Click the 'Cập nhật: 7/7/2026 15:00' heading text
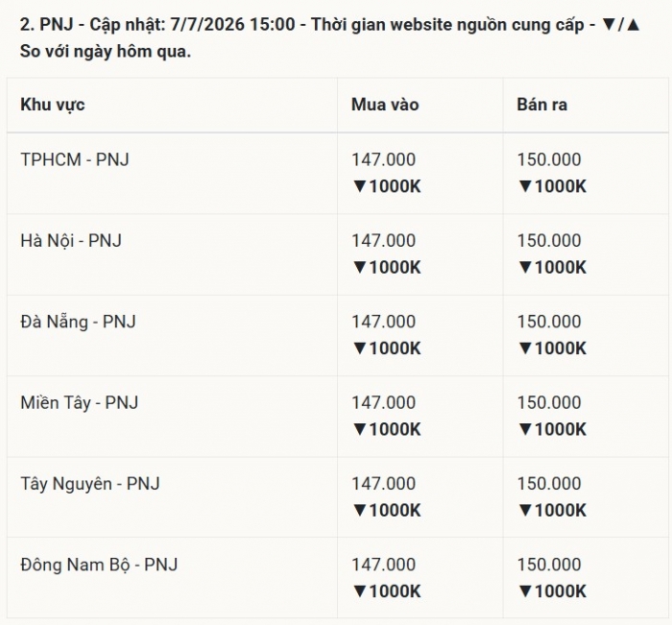This screenshot has height=625, width=672. click(x=192, y=25)
